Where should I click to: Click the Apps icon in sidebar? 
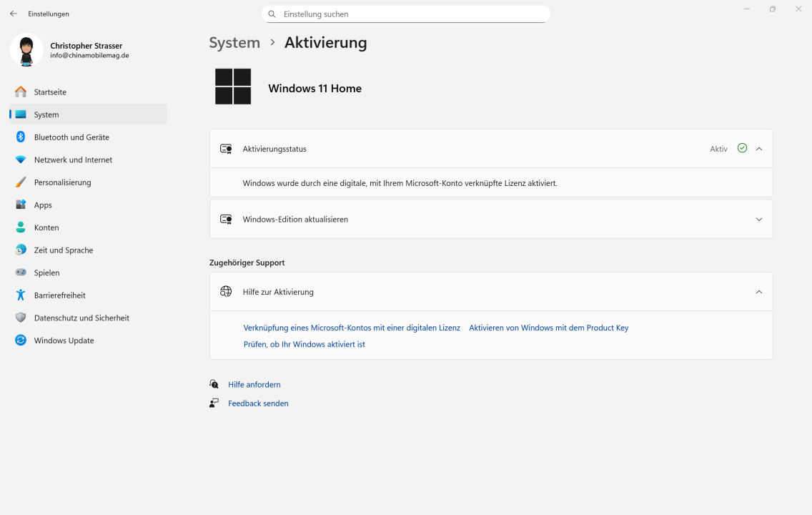click(x=21, y=205)
